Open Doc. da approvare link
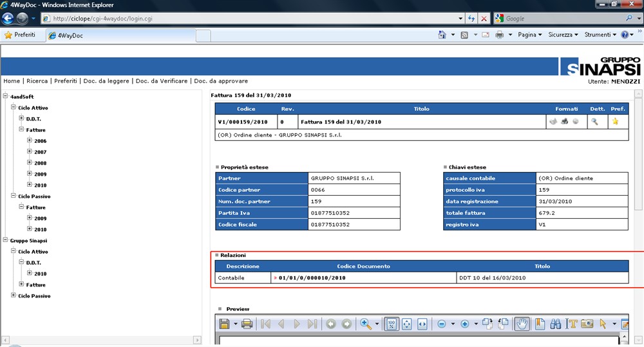 [x=221, y=81]
